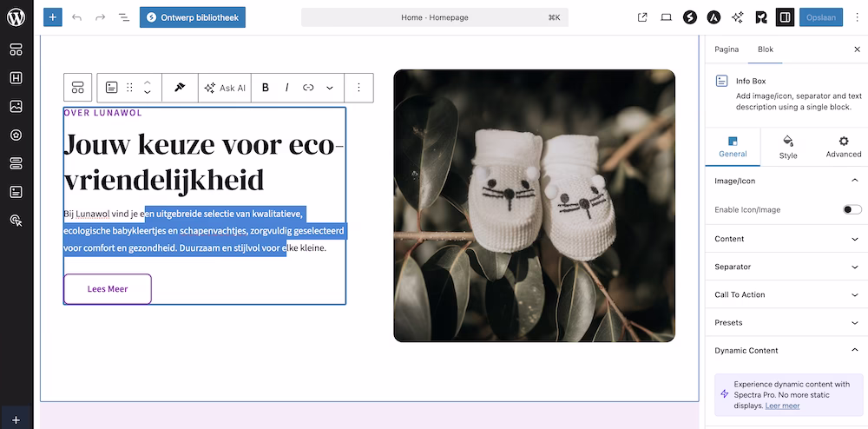
Task: Expand the Call To Action section
Action: click(x=786, y=294)
